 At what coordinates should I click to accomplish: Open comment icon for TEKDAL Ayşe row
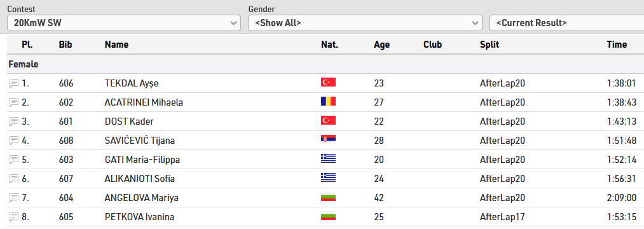(x=14, y=83)
